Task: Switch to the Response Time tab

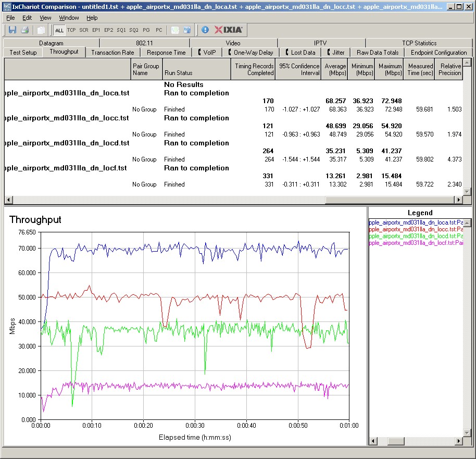Action: (166, 53)
